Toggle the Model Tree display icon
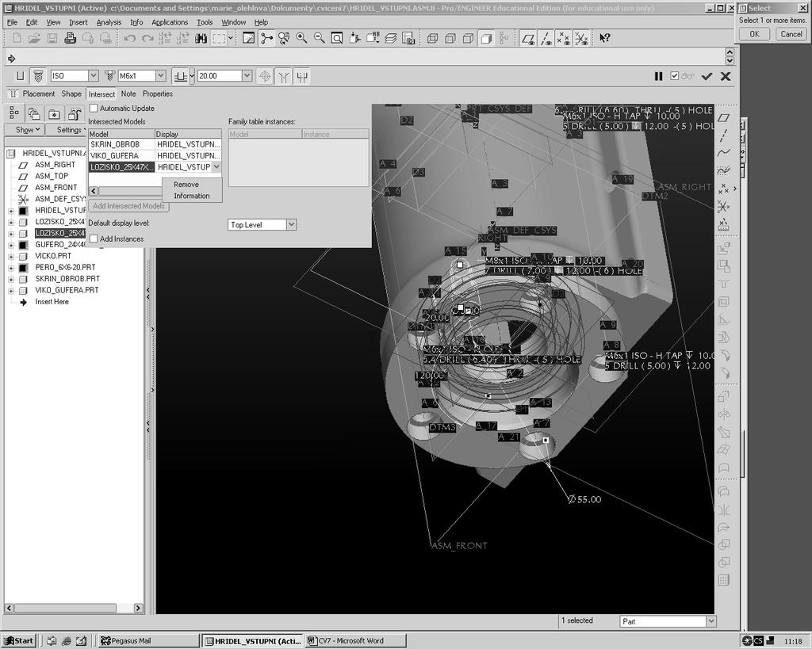Image resolution: width=812 pixels, height=649 pixels. [x=14, y=113]
